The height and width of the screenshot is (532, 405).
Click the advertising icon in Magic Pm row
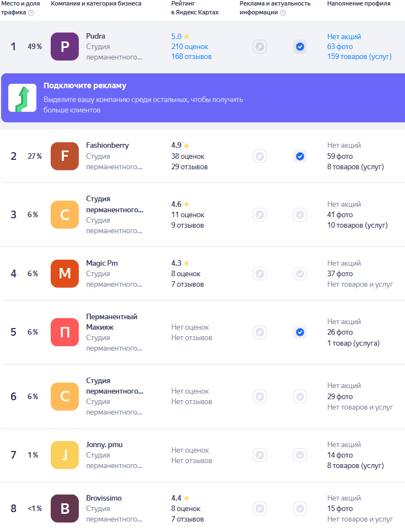[260, 273]
